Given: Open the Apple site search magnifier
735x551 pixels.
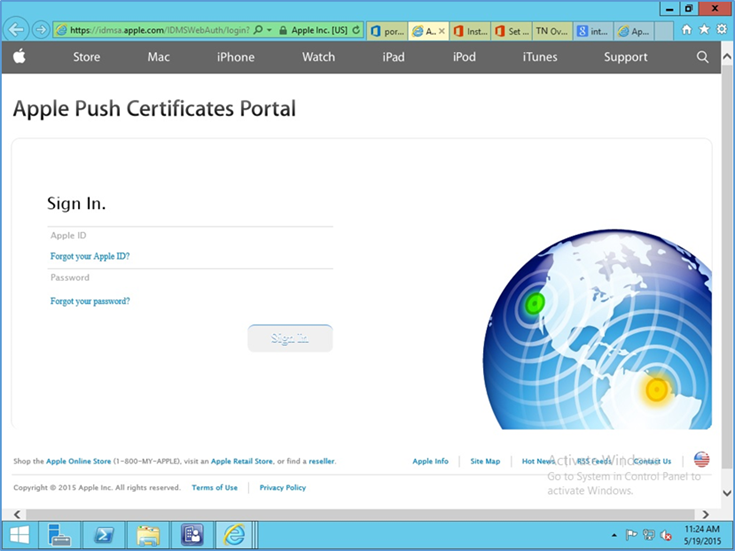Looking at the screenshot, I should coord(702,57).
